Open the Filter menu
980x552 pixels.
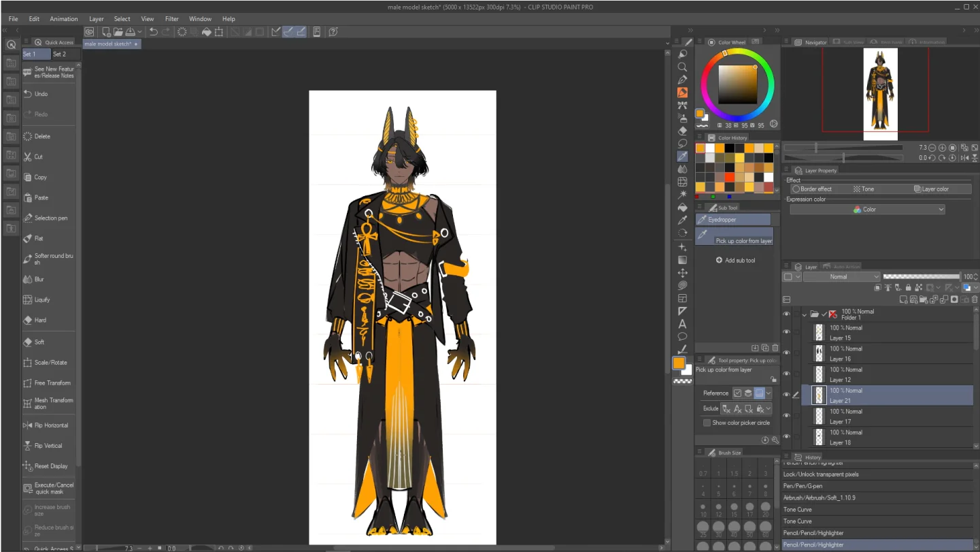pyautogui.click(x=172, y=18)
